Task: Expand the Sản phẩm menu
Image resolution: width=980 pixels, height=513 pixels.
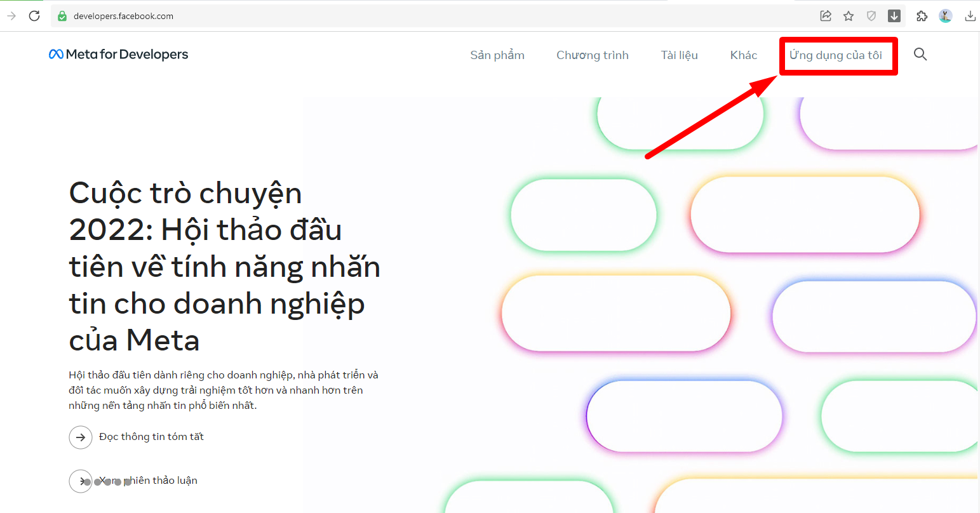Action: click(x=497, y=55)
